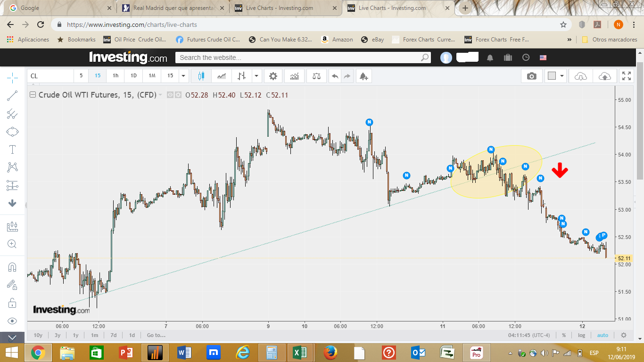Toggle log scale button
This screenshot has height=362, width=644.
(582, 335)
